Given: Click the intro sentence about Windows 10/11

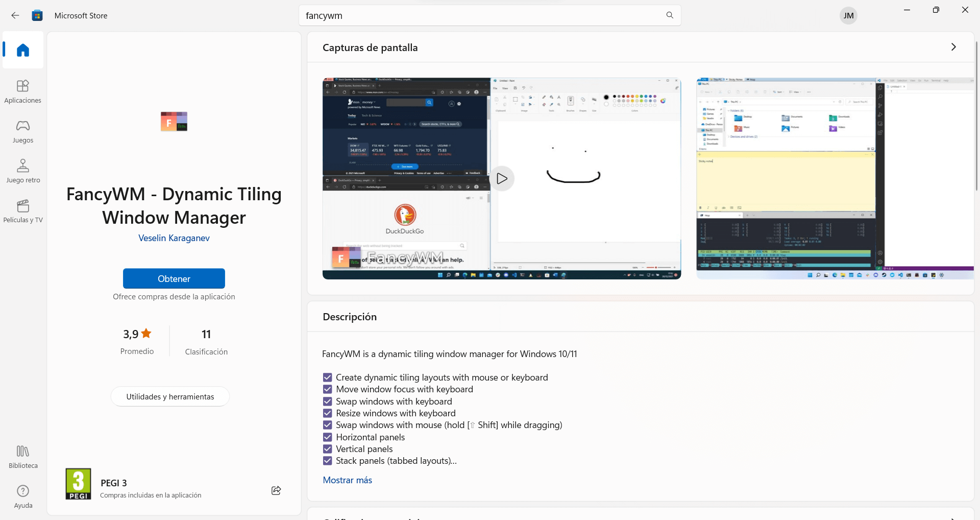Looking at the screenshot, I should (450, 354).
